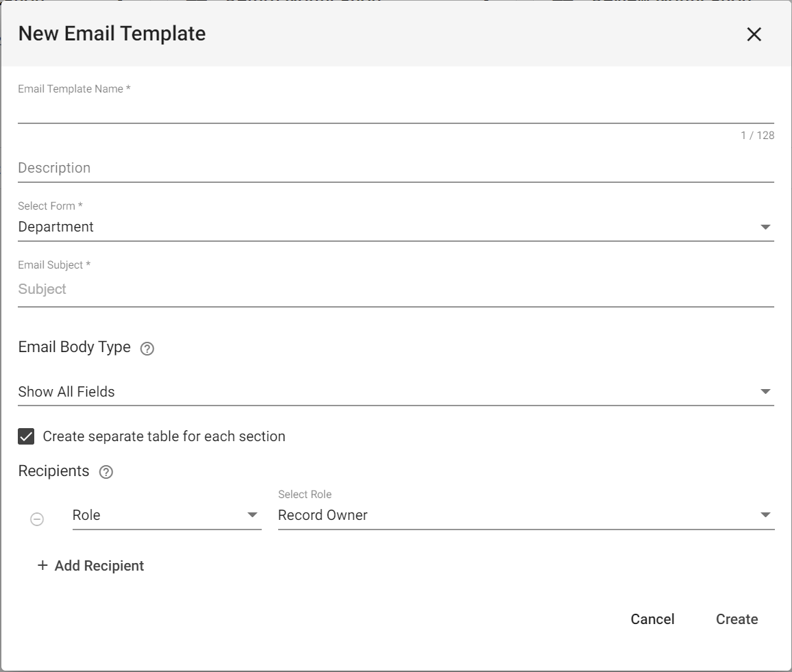Click the New Email Template title
792x672 pixels.
point(112,34)
